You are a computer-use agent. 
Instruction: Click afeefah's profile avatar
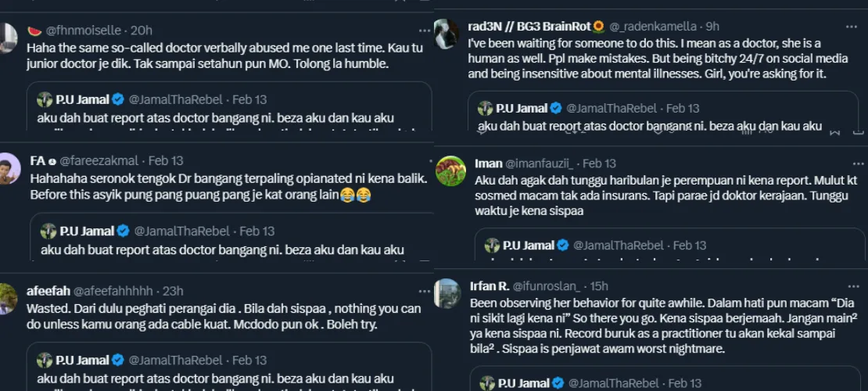point(8,299)
